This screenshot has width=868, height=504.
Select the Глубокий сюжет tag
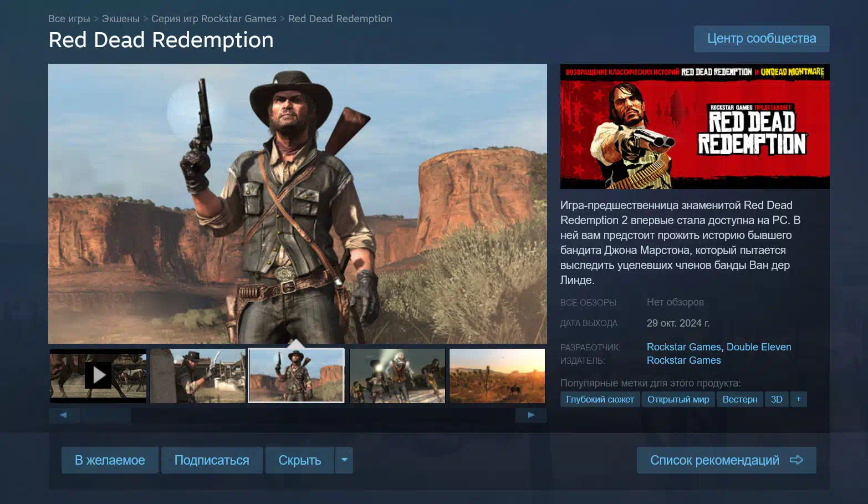click(x=600, y=399)
